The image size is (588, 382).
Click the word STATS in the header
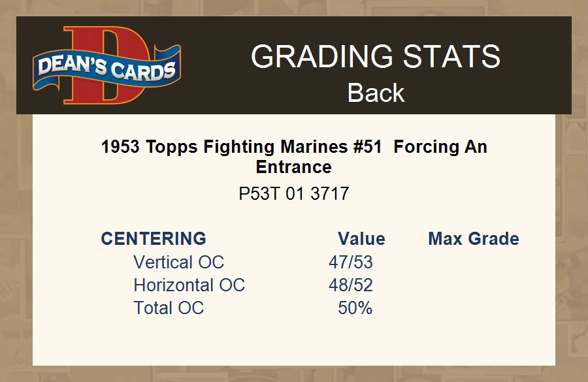pyautogui.click(x=451, y=57)
